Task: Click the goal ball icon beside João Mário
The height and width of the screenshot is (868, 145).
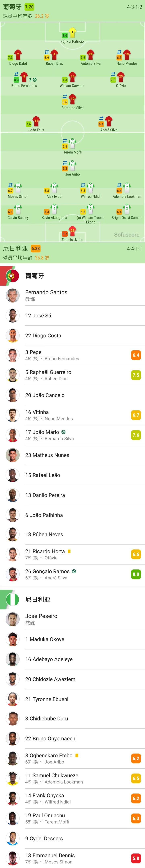Action: point(64,432)
